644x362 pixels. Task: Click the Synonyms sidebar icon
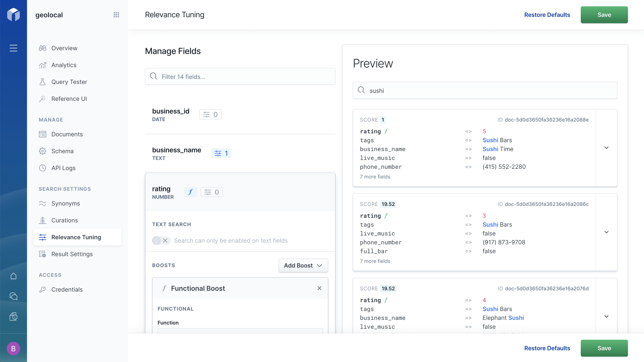[x=42, y=203]
